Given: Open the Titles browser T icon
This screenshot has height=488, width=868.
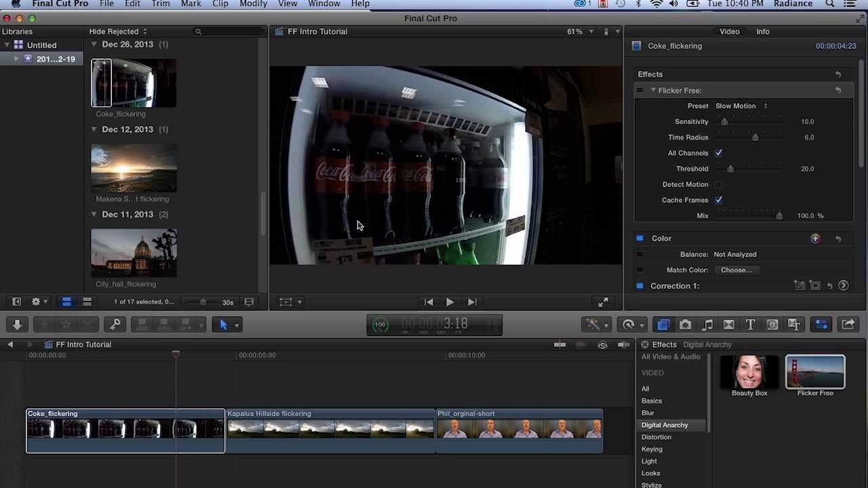Looking at the screenshot, I should click(x=751, y=325).
